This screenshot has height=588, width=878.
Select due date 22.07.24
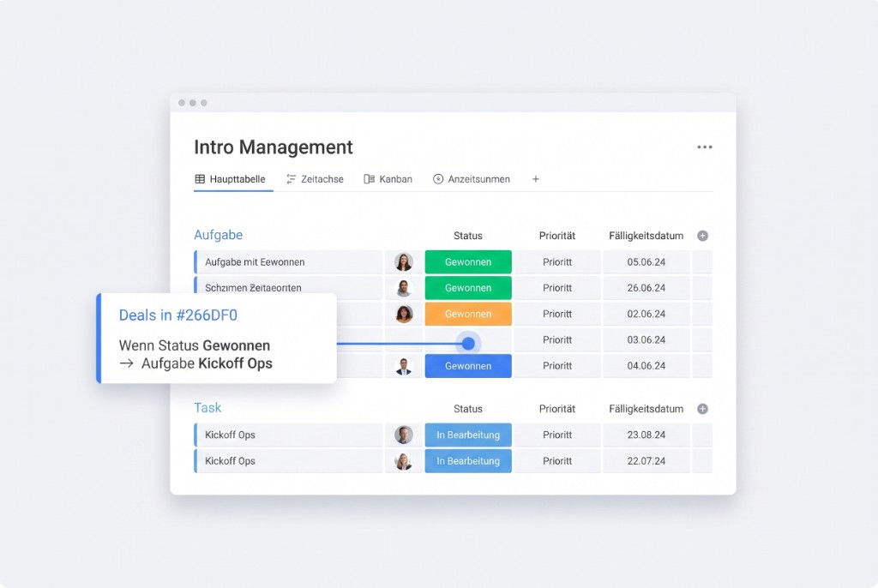coord(646,461)
